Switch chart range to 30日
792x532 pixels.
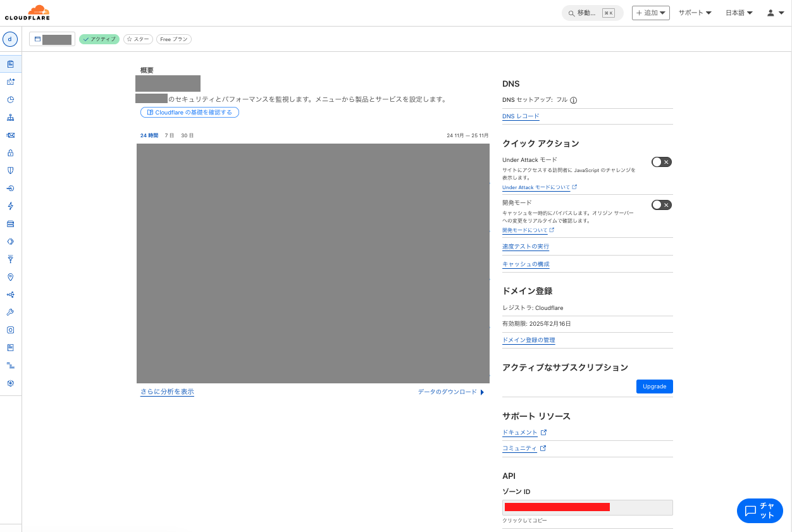(x=187, y=135)
